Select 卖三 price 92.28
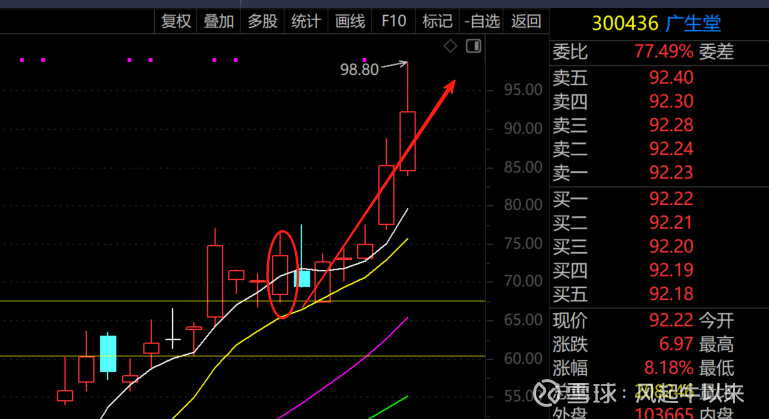Screen dimensions: 769x419 (671, 125)
